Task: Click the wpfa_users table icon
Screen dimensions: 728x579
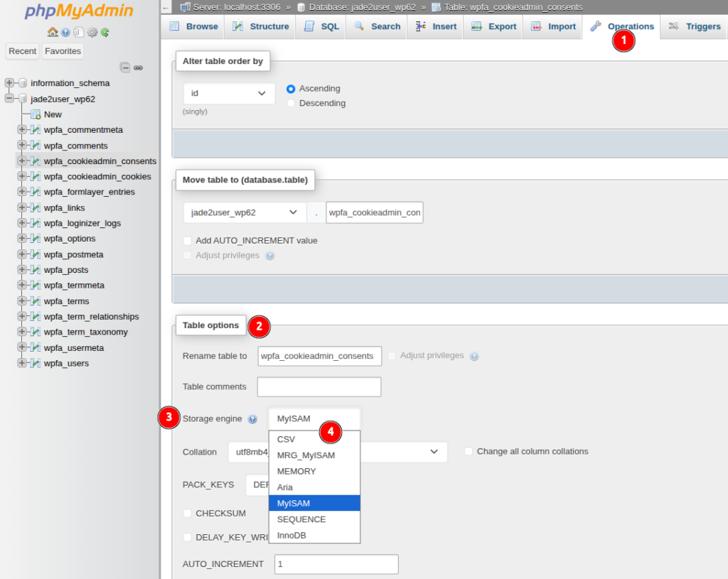Action: pos(36,363)
